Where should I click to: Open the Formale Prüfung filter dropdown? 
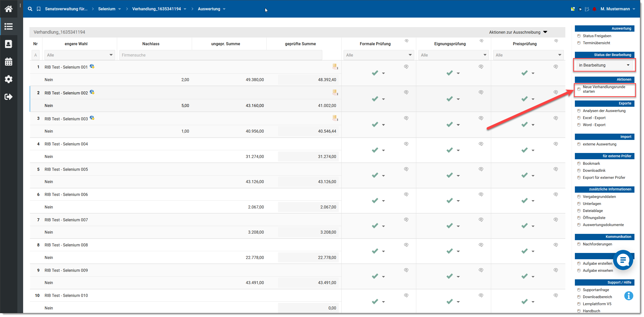(379, 55)
